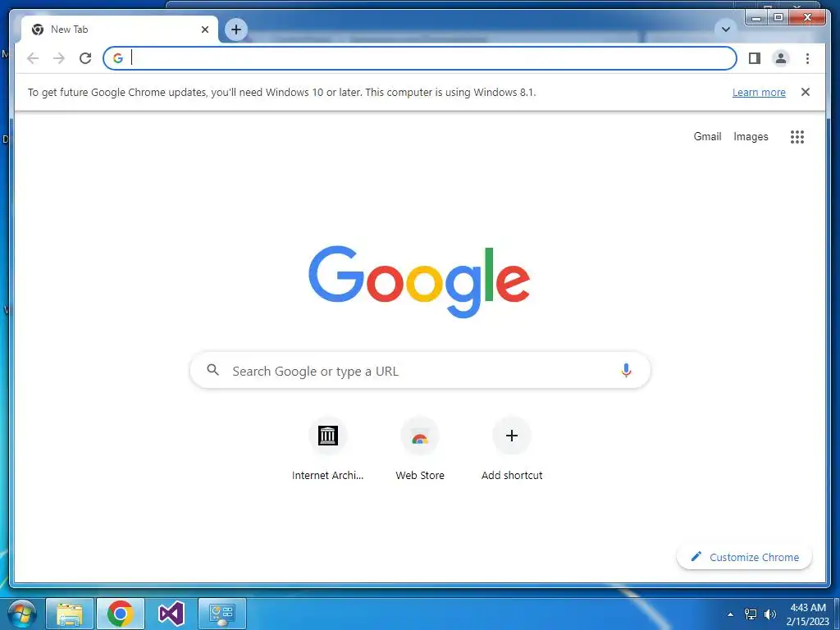Open Images link
The image size is (840, 630).
click(x=751, y=137)
